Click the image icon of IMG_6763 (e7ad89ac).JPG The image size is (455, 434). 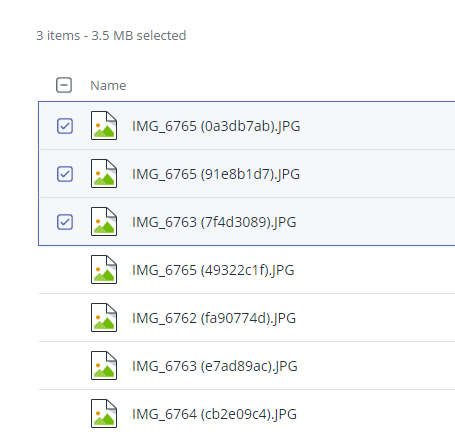[x=104, y=366]
